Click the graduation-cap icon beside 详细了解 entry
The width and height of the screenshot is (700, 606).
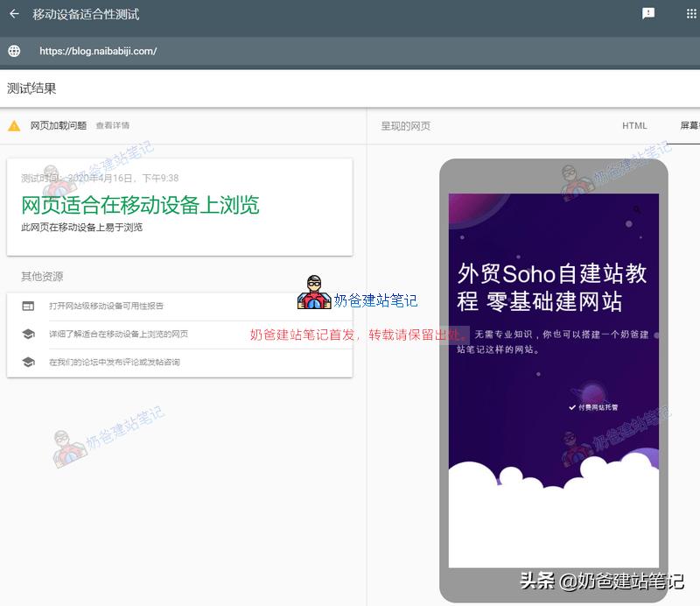[x=27, y=333]
